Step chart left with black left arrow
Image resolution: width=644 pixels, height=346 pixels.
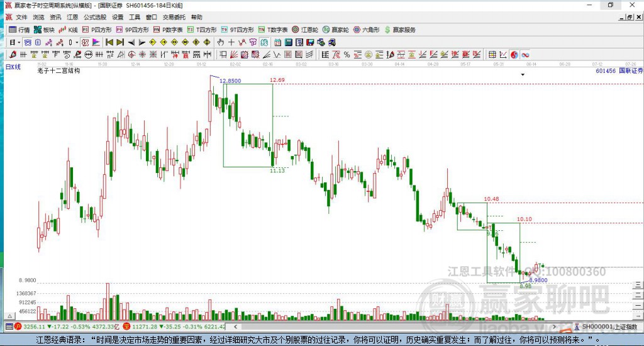pyautogui.click(x=131, y=42)
